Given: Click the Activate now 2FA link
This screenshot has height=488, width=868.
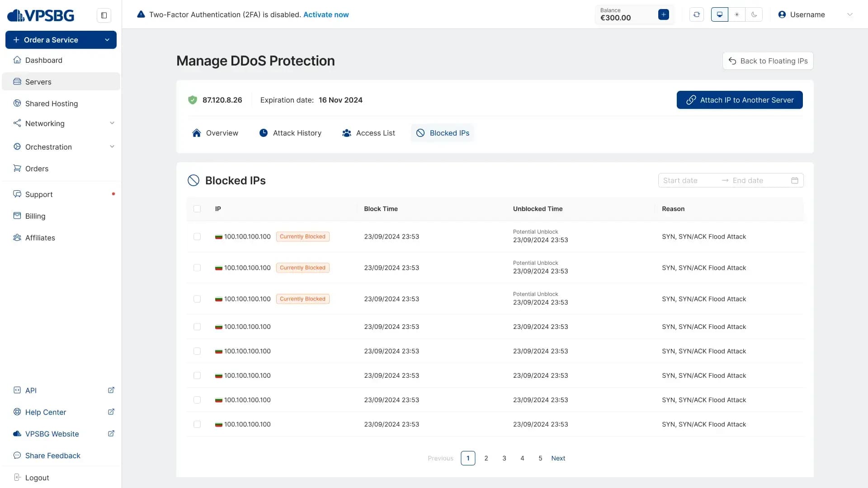Looking at the screenshot, I should coord(326,14).
